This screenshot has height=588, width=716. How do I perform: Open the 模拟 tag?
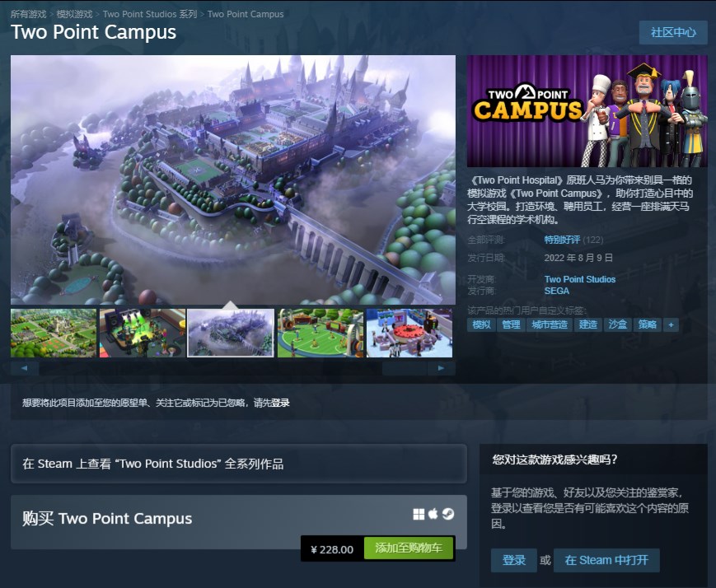point(481,324)
